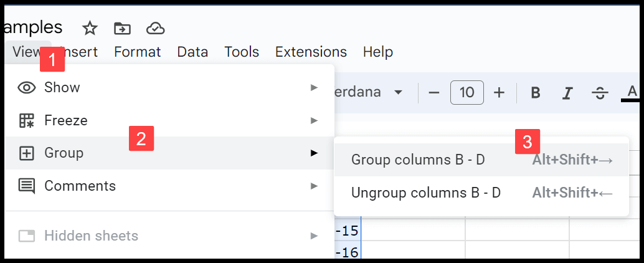Open the View menu
644x263 pixels.
tap(27, 52)
